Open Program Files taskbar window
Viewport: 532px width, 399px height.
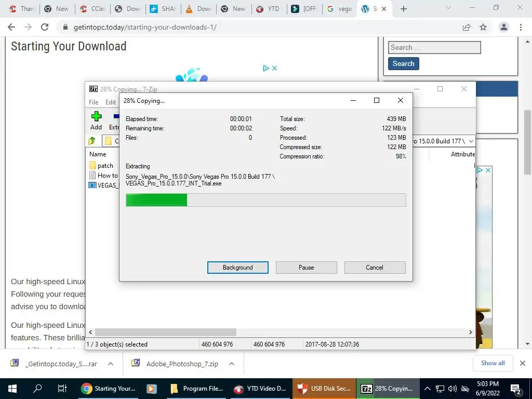pos(196,389)
